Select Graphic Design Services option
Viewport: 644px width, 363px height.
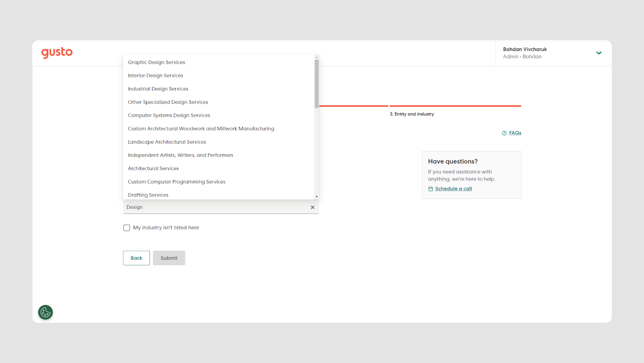click(x=219, y=62)
